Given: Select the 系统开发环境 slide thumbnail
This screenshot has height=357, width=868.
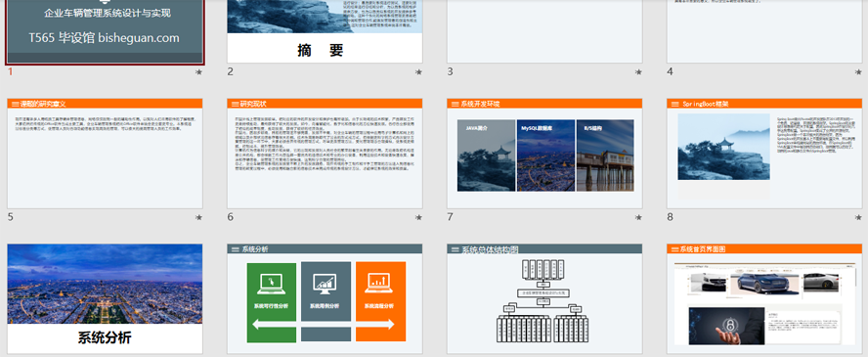Looking at the screenshot, I should (x=544, y=154).
